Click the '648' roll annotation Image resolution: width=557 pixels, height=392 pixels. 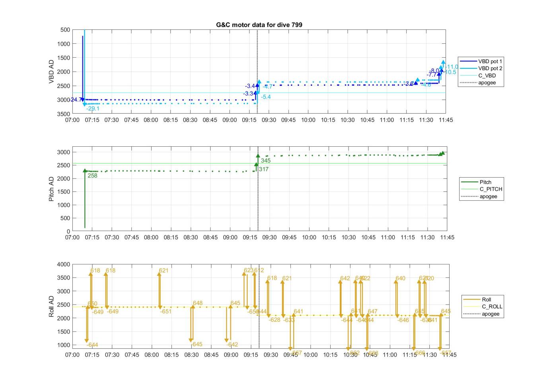coord(198,303)
